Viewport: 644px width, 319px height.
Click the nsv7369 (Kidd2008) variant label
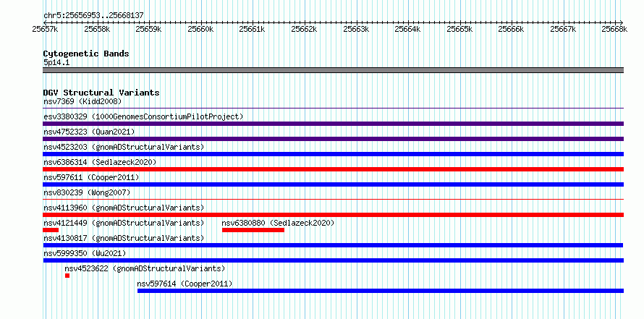tap(82, 101)
